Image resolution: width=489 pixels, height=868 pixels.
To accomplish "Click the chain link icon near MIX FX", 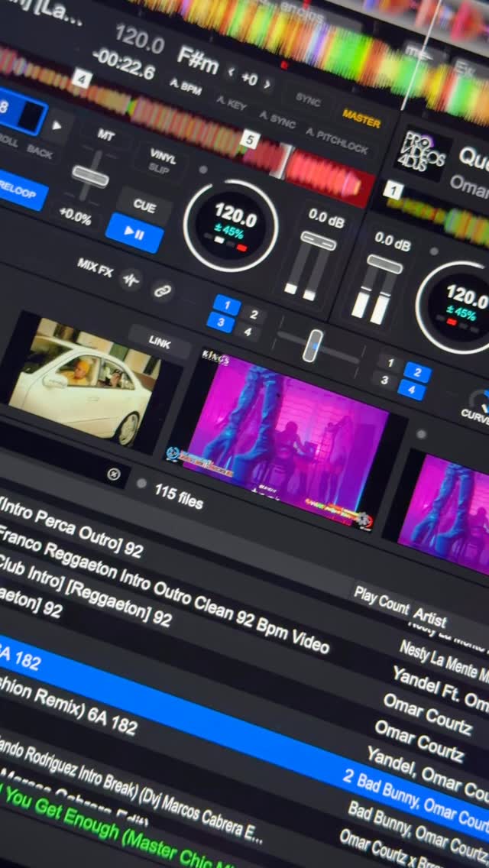I will point(162,290).
